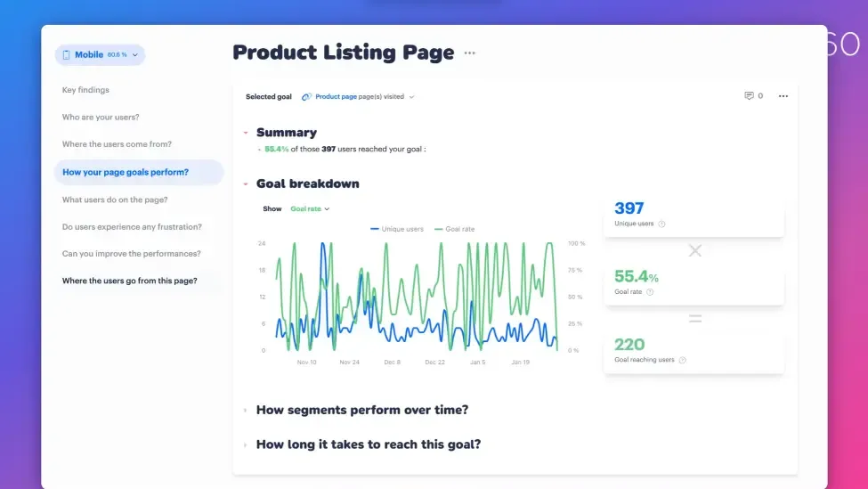Open the card's three-dot options menu
This screenshot has width=868, height=489.
(x=783, y=96)
